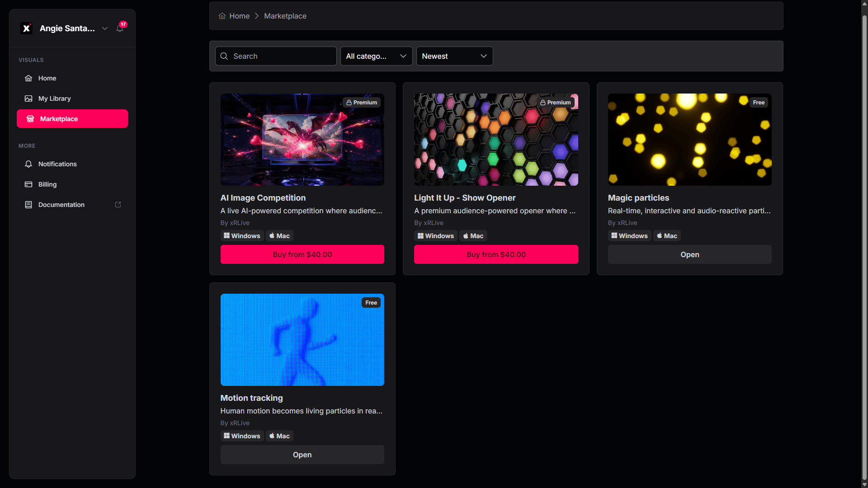Click the Mac tag on Light It Up

coord(473,236)
